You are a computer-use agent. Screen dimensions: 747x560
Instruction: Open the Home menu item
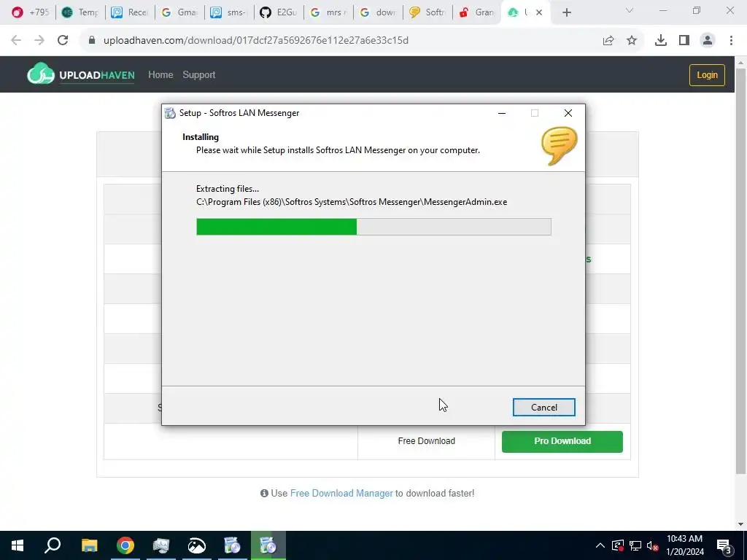(x=160, y=75)
